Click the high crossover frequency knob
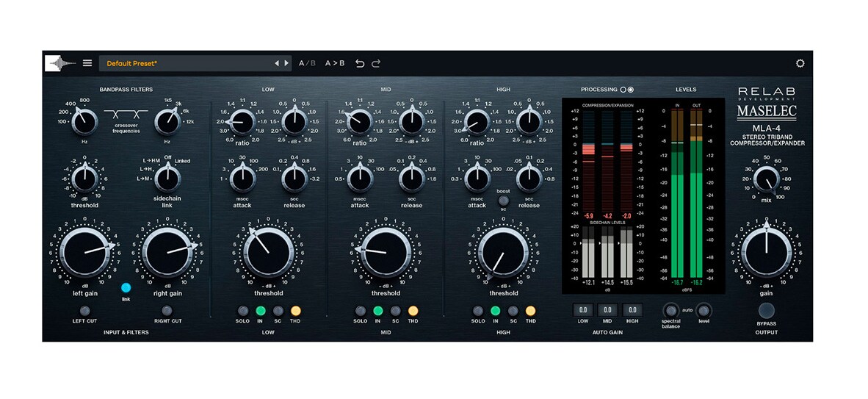Screen dimensions: 868x399 point(167,121)
